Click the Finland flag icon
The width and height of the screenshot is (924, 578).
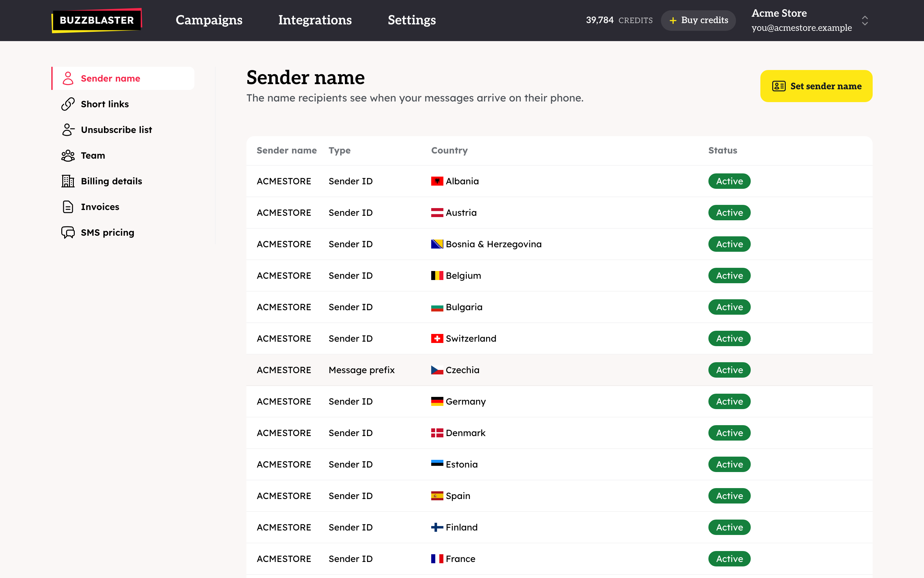pos(437,527)
